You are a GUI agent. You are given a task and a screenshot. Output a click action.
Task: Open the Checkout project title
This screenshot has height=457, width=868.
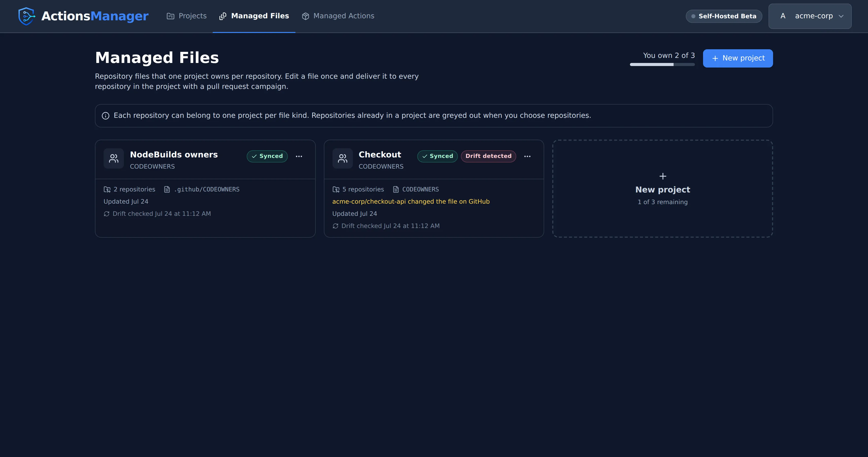coord(380,155)
